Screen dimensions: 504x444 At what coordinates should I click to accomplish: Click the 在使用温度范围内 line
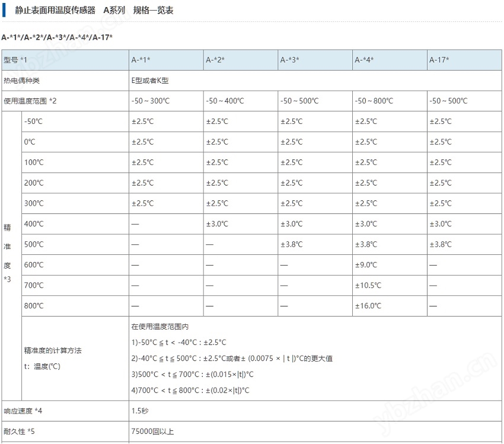pyautogui.click(x=160, y=327)
